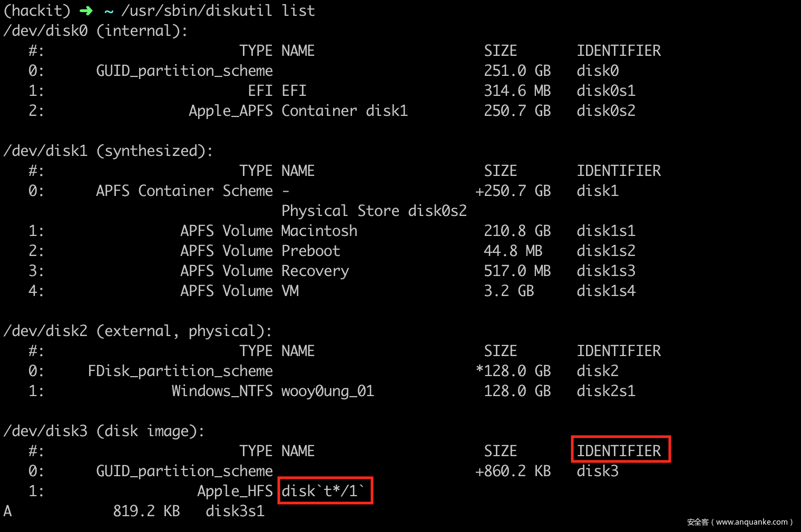Click the /dev/disk1 (synthesized) header
This screenshot has height=532, width=801.
click(108, 151)
